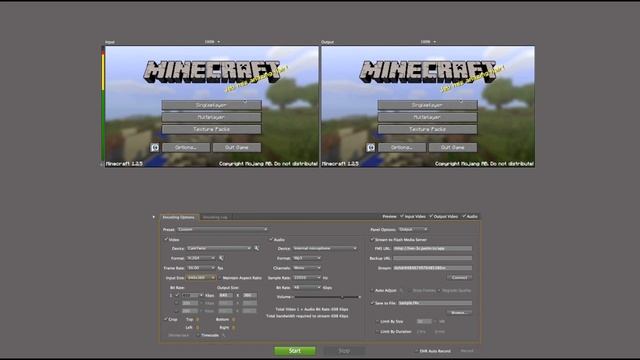This screenshot has width=640, height=360.
Task: Collapse the encoding options panel triangle
Action: tap(153, 217)
